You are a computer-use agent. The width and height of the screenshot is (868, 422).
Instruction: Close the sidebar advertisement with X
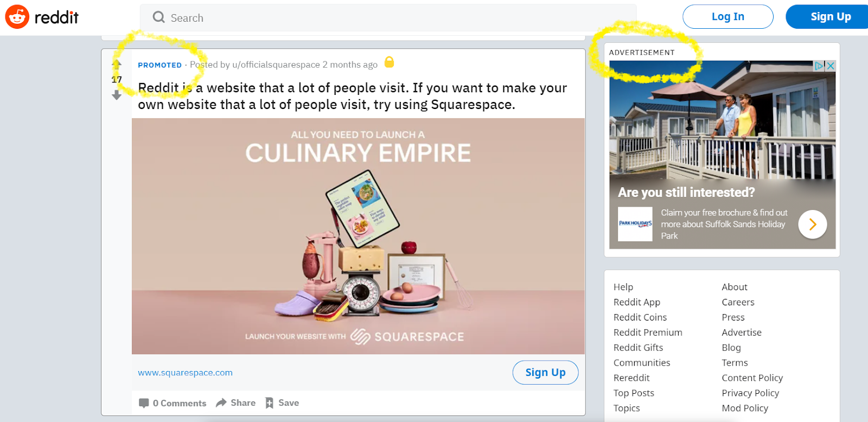[x=831, y=66]
